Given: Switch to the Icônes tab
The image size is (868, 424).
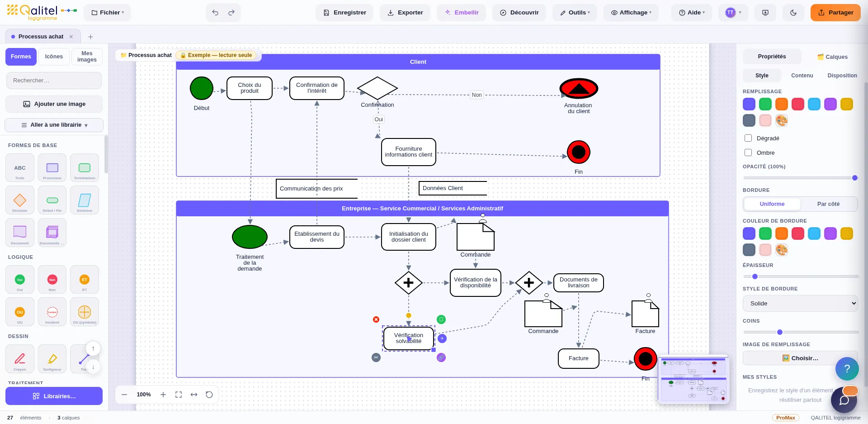Looking at the screenshot, I should (x=54, y=57).
